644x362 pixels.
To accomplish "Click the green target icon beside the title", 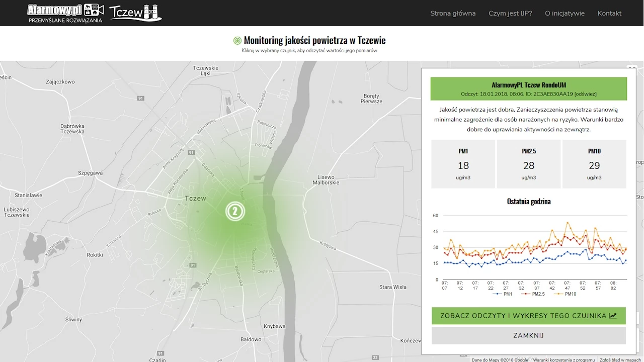I will pos(237,40).
